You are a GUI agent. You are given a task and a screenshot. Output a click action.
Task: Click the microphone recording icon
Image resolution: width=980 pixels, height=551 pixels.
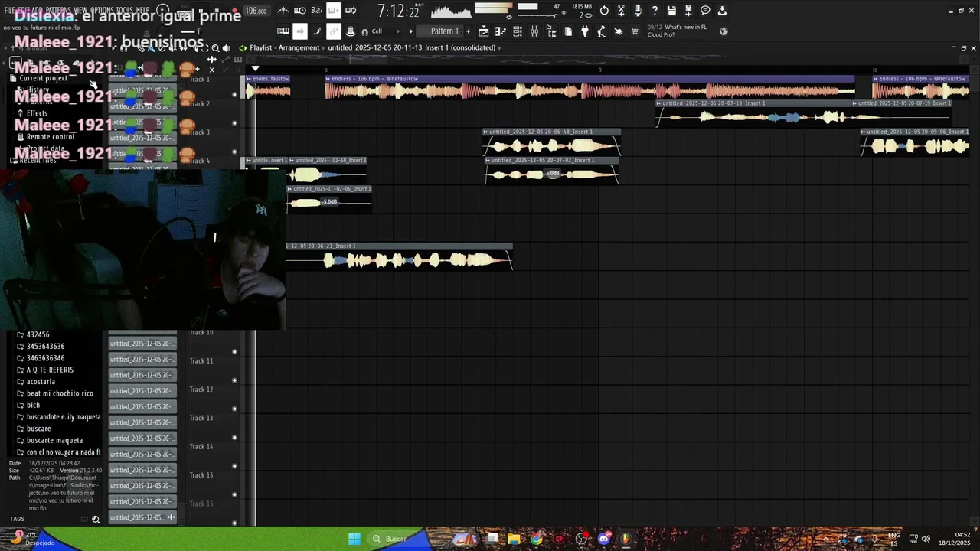click(638, 11)
